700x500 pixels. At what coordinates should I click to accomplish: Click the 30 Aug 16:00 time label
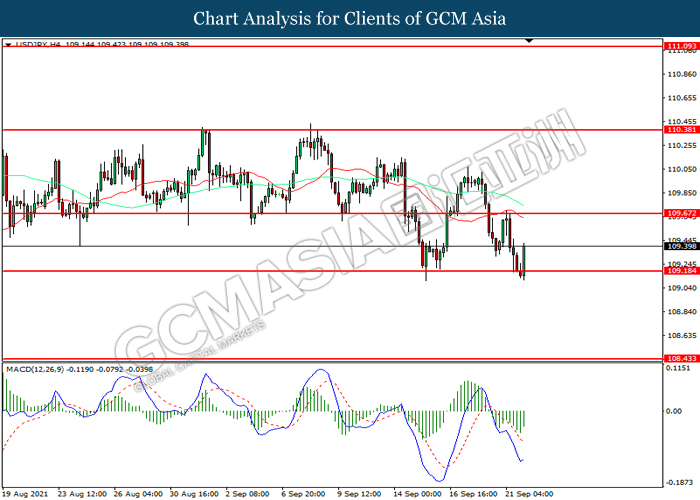coord(194,494)
